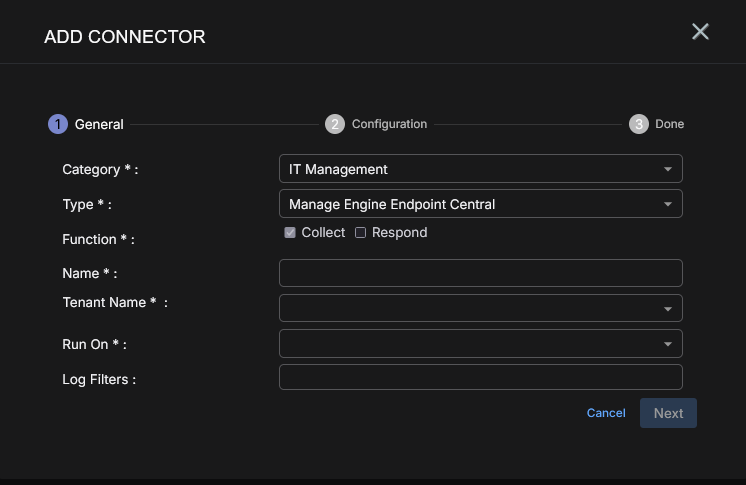
Task: Close the Add Connector dialog
Action: pyautogui.click(x=700, y=32)
